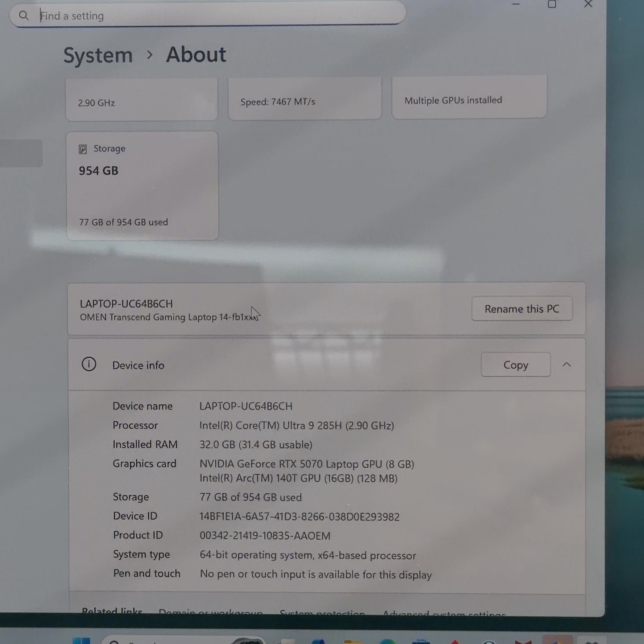Select '64-bit operating system, x64-based processor'
This screenshot has height=644, width=644.
[308, 555]
